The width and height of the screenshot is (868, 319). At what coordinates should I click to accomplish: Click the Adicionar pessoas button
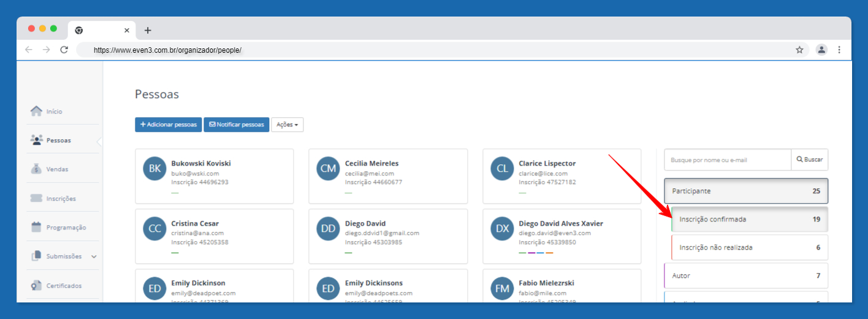168,125
